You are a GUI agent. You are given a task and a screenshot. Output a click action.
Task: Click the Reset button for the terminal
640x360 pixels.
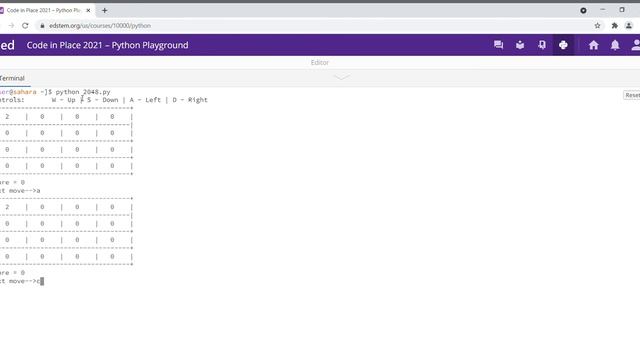(632, 95)
